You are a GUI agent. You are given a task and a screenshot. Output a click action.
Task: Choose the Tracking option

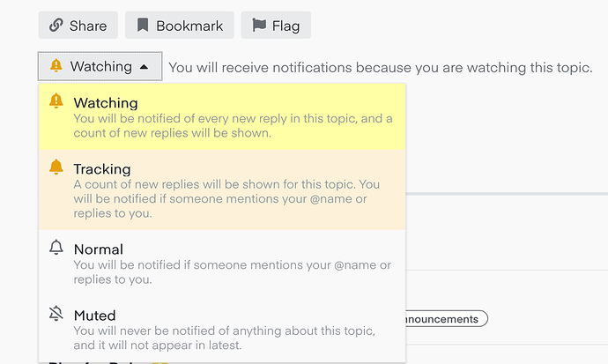coord(102,168)
